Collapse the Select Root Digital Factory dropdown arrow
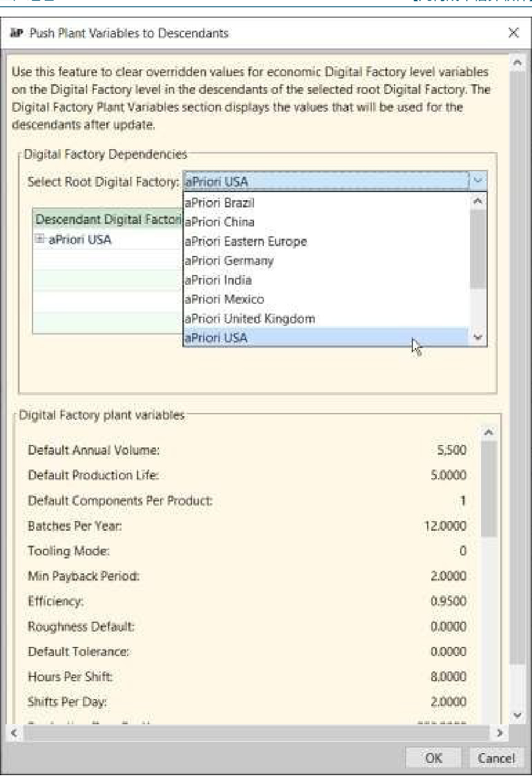The width and height of the screenshot is (532, 777). (x=479, y=181)
